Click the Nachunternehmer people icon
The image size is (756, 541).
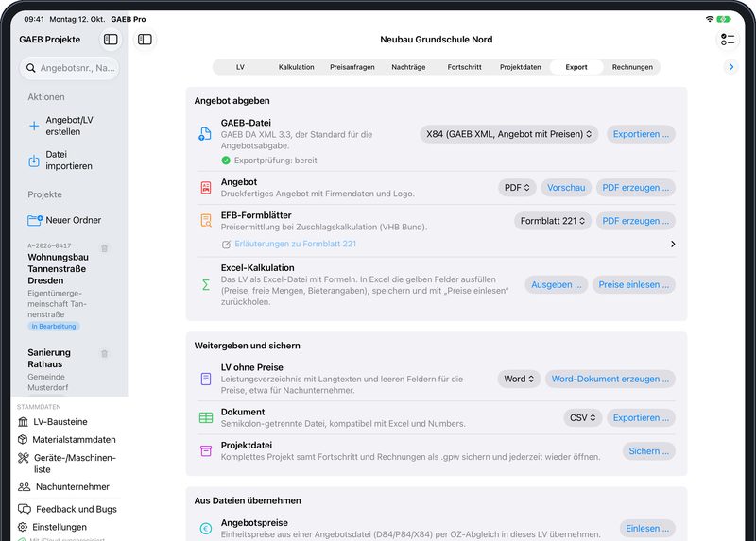pos(25,486)
